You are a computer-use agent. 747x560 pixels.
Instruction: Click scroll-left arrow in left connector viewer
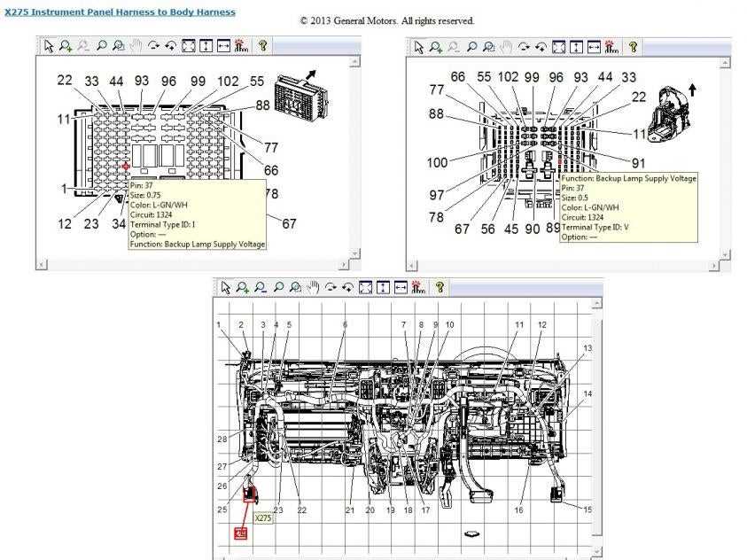(x=42, y=264)
